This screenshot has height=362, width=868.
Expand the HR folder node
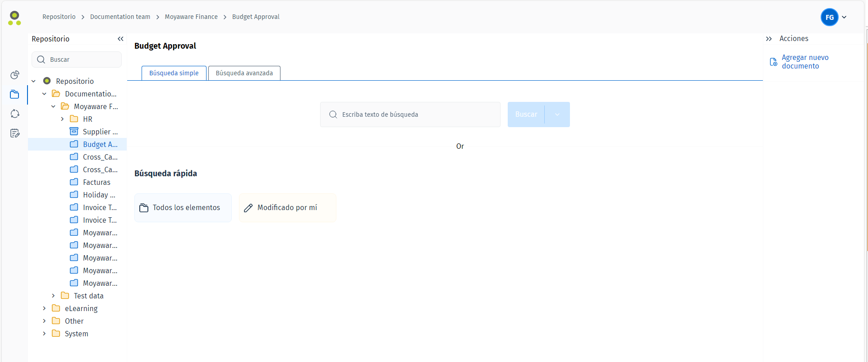tap(62, 119)
